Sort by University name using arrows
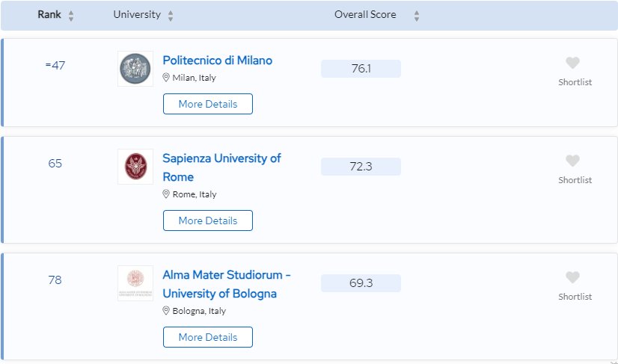 [x=171, y=16]
